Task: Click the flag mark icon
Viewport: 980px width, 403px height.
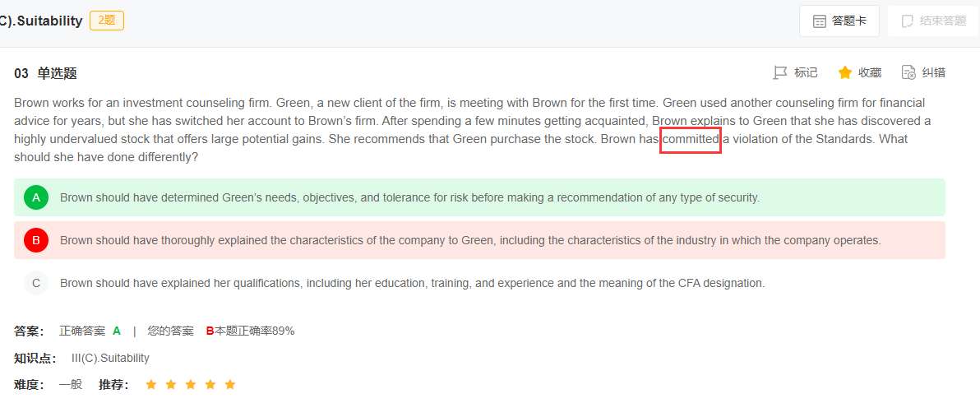Action: [780, 73]
